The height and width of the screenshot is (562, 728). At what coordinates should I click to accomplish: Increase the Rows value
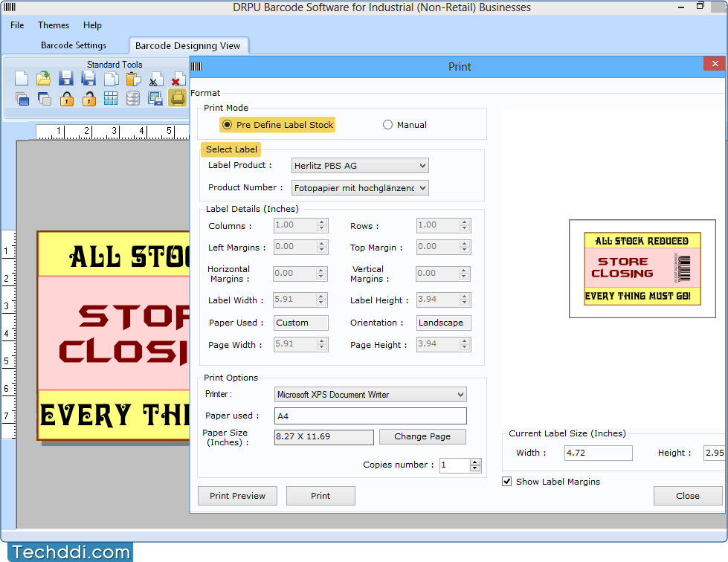tap(464, 223)
